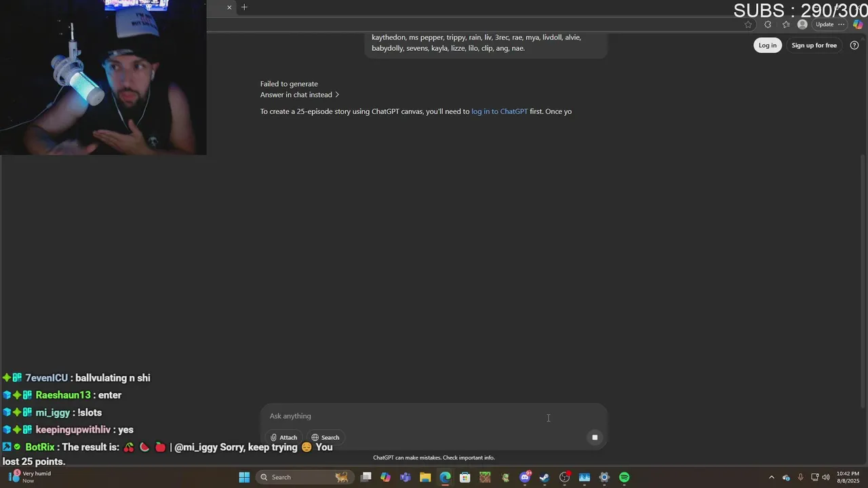
Task: Click the keepingupwithliv 'yes' chat message
Action: pos(68,430)
